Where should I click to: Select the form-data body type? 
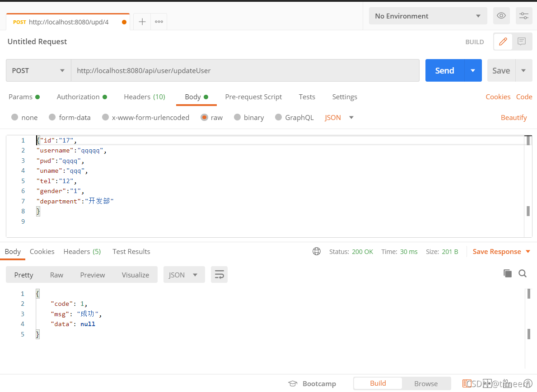click(x=70, y=117)
